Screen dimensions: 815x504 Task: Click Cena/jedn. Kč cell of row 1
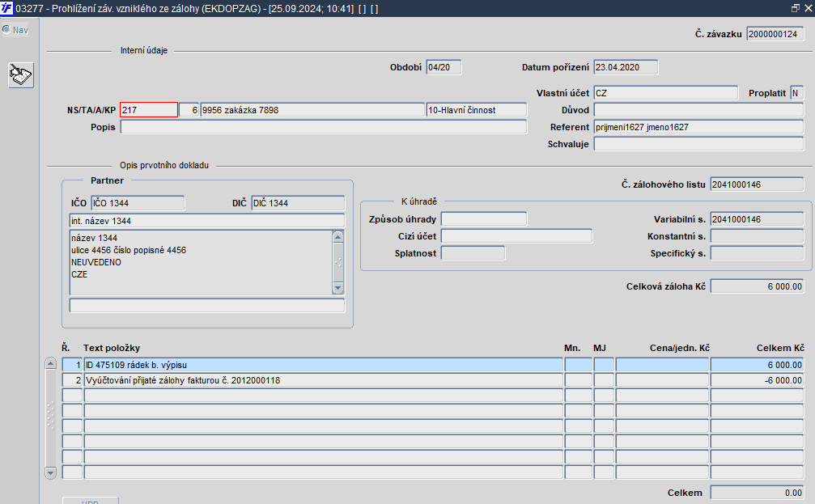point(662,365)
